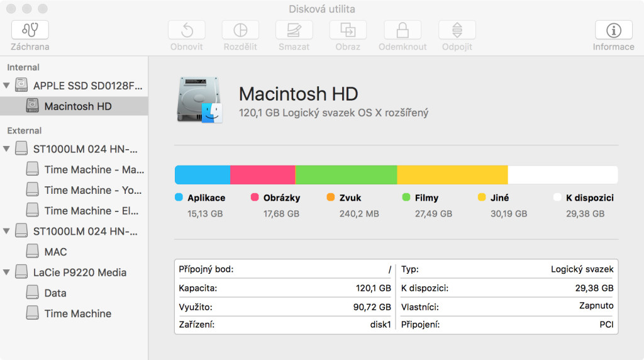
Task: Click the 15,13 GB Aplikace value
Action: (x=205, y=214)
